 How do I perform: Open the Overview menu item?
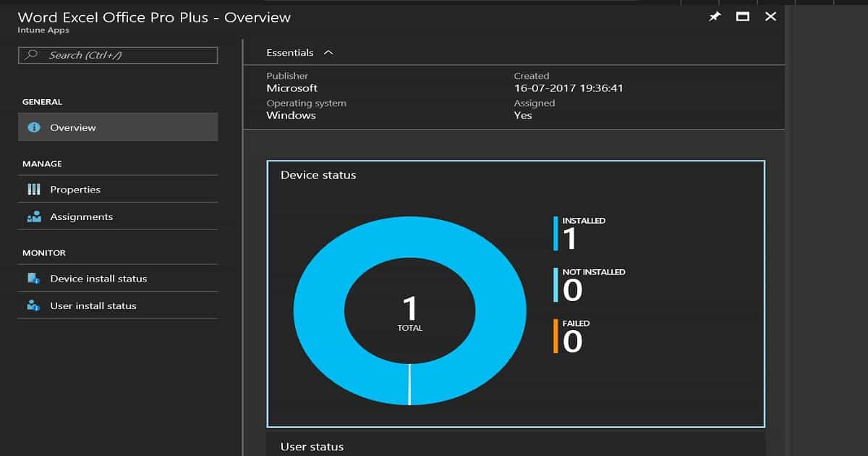[118, 127]
